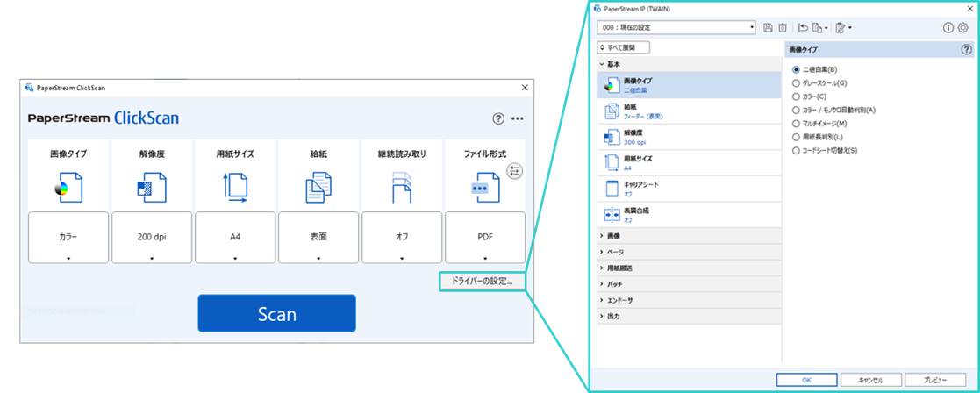Choose the グレースケール(G) radio button
Viewport: 980px width, 393px height.
click(796, 82)
